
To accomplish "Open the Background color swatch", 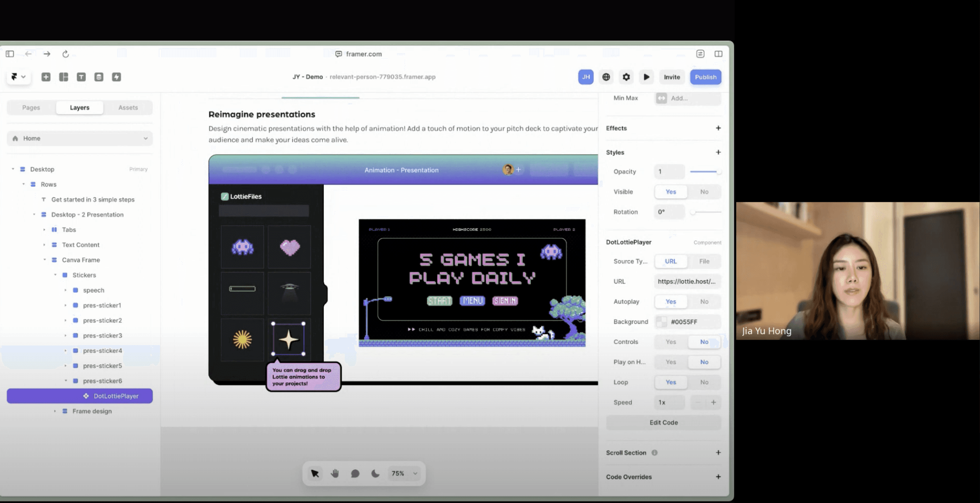I will tap(662, 322).
